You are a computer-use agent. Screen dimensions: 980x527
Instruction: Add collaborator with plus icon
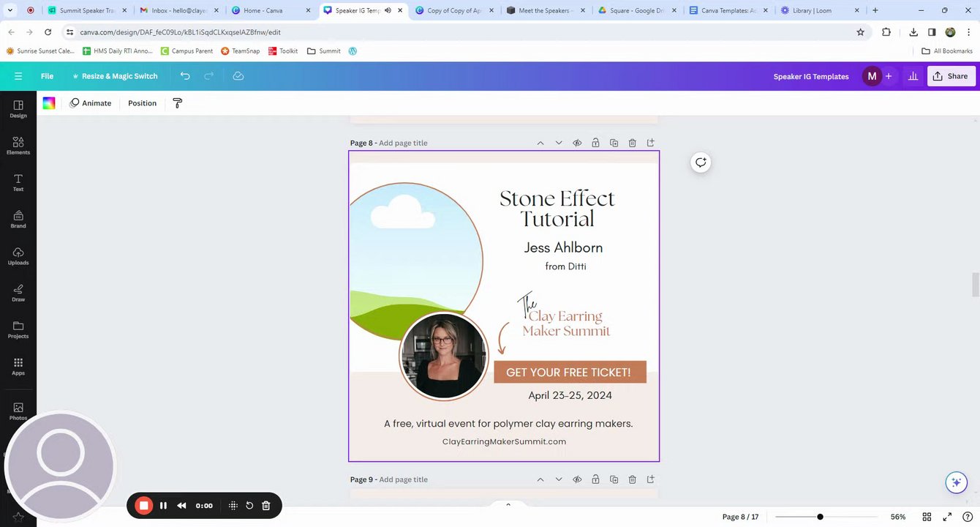point(889,76)
